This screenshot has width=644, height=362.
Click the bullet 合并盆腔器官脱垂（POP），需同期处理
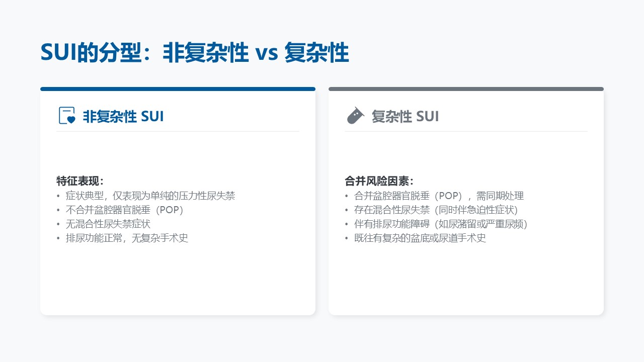click(439, 196)
